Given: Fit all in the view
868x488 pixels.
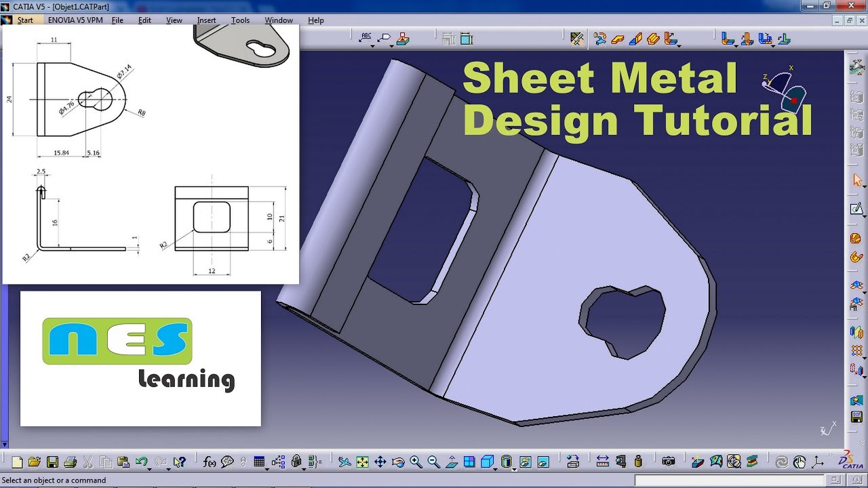Looking at the screenshot, I should (362, 462).
